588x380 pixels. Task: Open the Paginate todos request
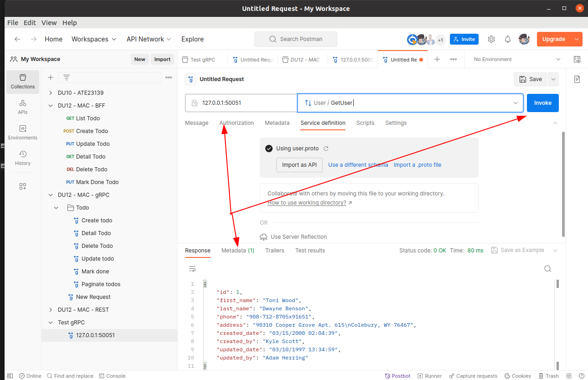tap(101, 284)
